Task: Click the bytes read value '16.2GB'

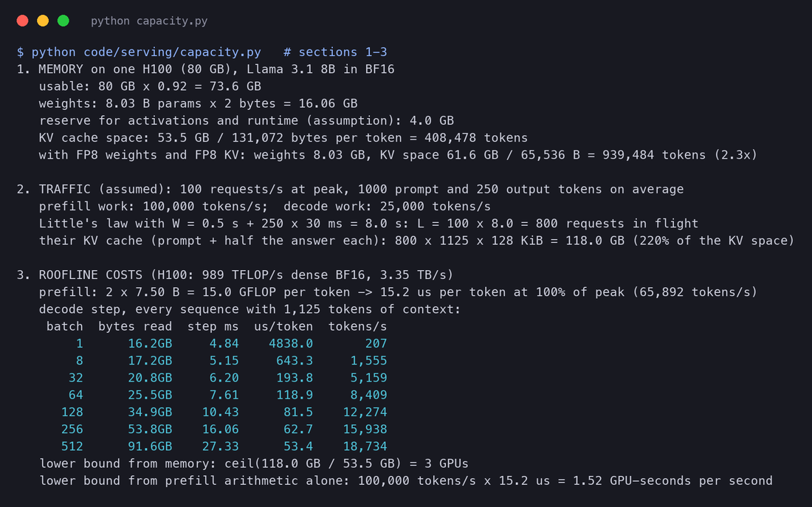Action: click(x=150, y=343)
